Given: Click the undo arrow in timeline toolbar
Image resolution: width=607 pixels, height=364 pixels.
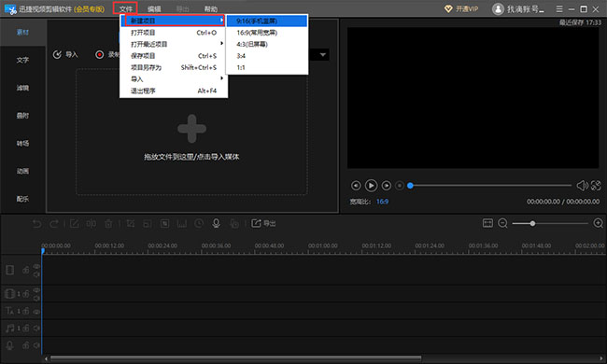Looking at the screenshot, I should pyautogui.click(x=36, y=223).
